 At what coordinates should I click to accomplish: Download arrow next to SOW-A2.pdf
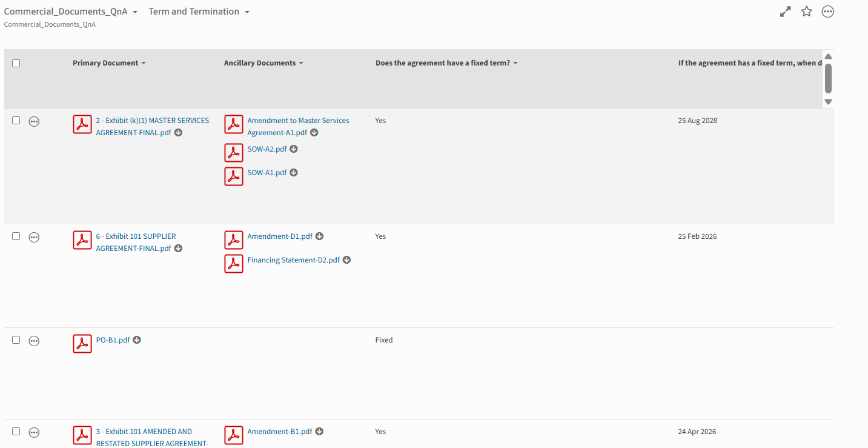pos(294,149)
